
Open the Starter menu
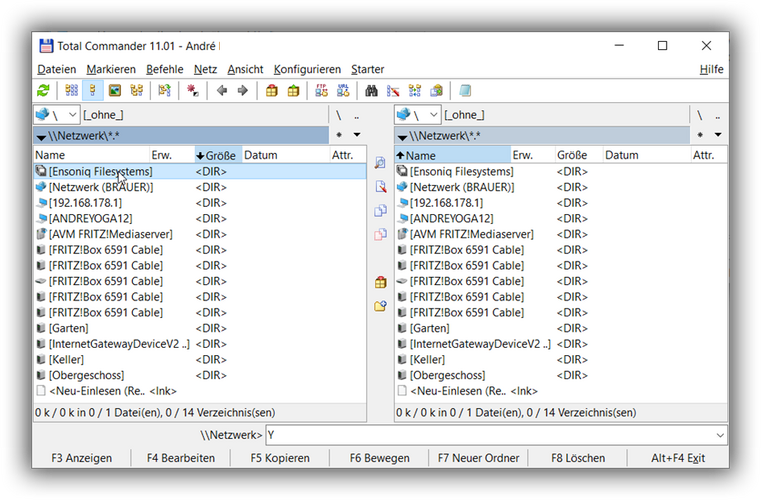point(367,69)
